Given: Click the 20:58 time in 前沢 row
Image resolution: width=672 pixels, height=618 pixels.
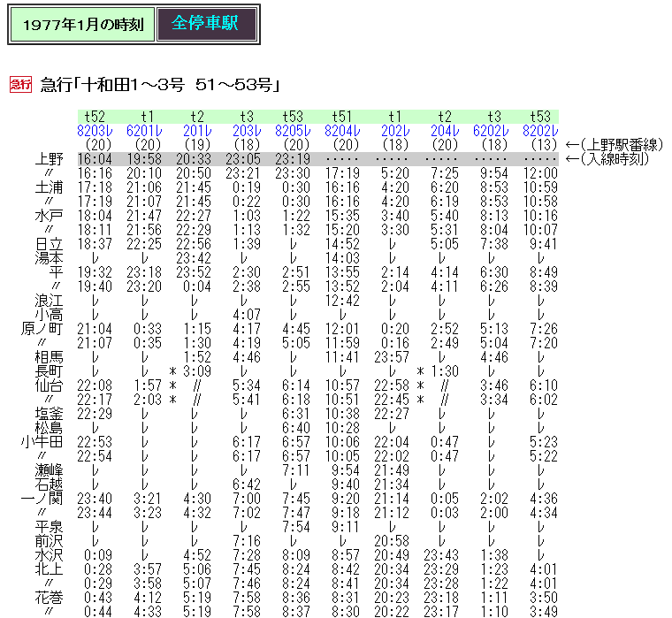Looking at the screenshot, I should click(392, 541).
